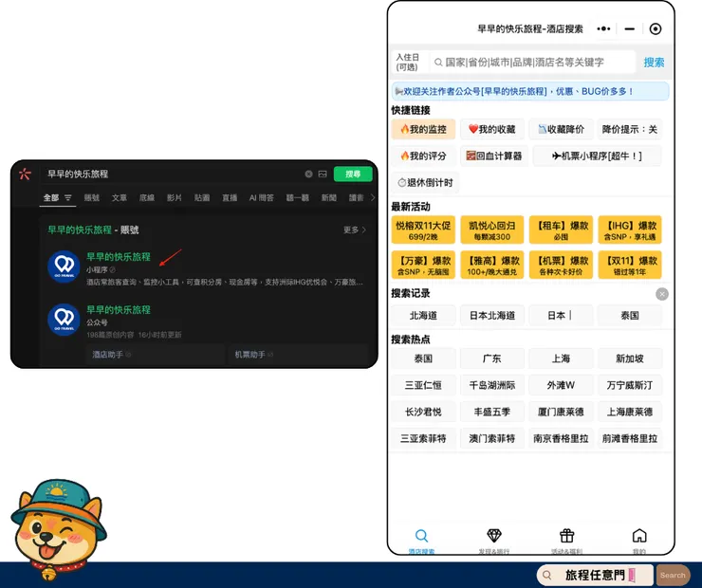Open the mini program three-dots menu
The width and height of the screenshot is (702, 588).
[603, 28]
